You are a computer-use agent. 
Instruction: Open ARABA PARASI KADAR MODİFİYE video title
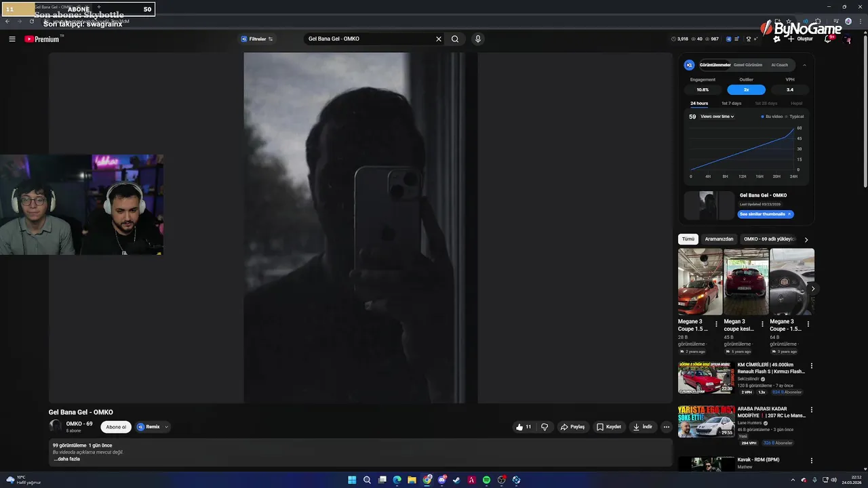tap(772, 412)
